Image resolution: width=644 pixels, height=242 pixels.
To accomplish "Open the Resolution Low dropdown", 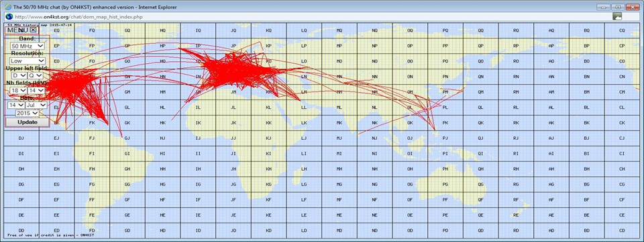I will (x=28, y=61).
